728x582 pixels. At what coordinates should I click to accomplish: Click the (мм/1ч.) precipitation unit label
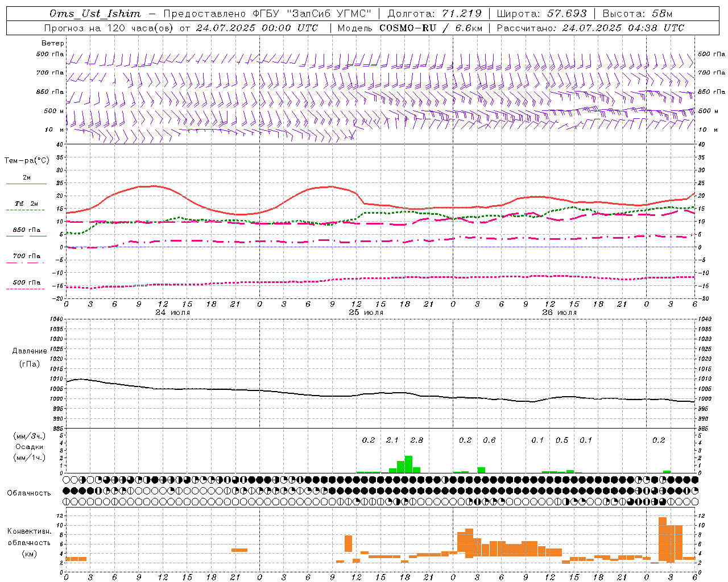pyautogui.click(x=29, y=458)
